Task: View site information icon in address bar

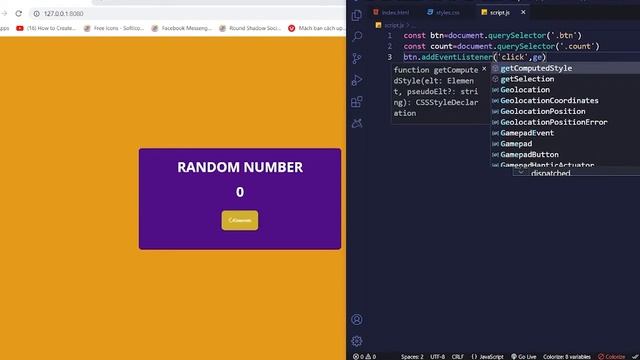Action: 36,13
